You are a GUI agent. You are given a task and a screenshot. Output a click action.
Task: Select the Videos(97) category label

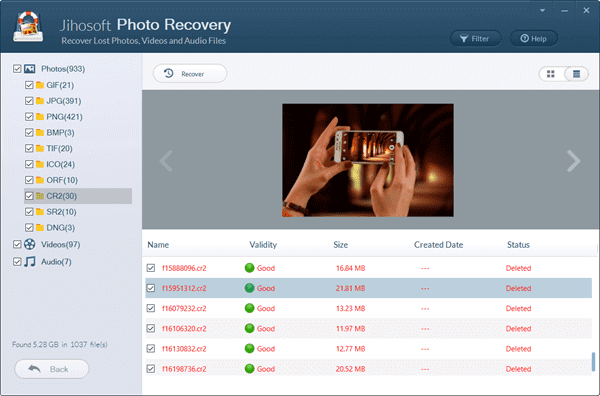point(60,244)
